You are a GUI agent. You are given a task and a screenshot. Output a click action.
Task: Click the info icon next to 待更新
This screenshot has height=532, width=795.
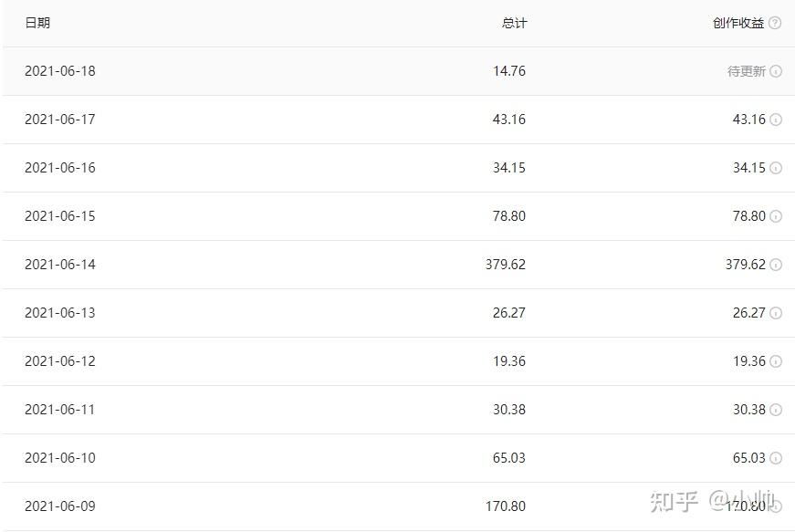click(776, 71)
